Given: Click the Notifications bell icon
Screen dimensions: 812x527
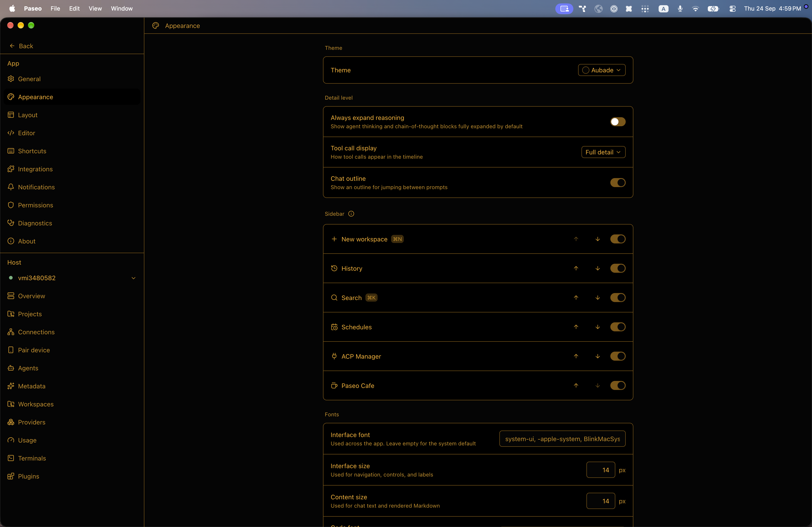Looking at the screenshot, I should (x=11, y=187).
